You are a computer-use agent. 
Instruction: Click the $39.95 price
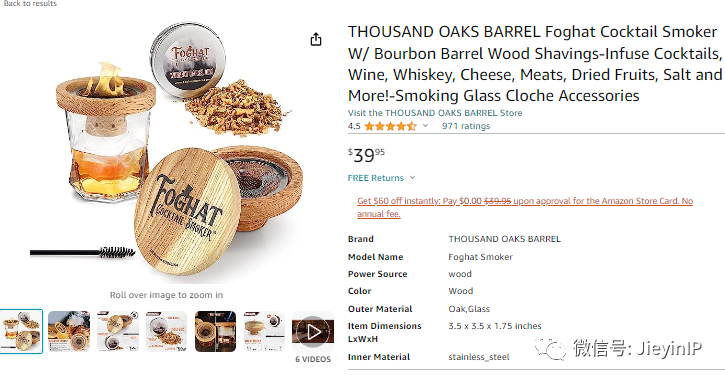(366, 155)
